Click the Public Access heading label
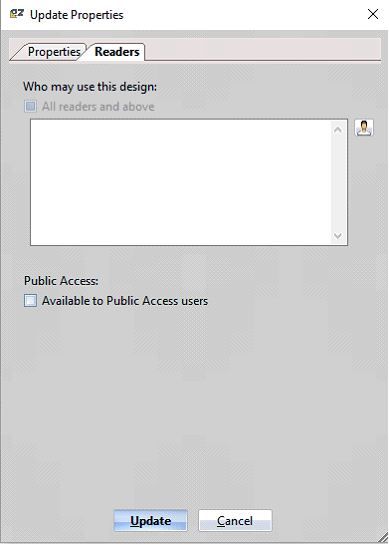The width and height of the screenshot is (389, 545). pyautogui.click(x=61, y=281)
